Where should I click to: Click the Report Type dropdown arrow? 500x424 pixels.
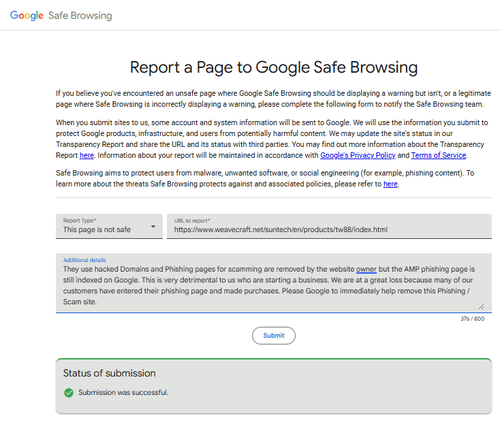pos(153,227)
